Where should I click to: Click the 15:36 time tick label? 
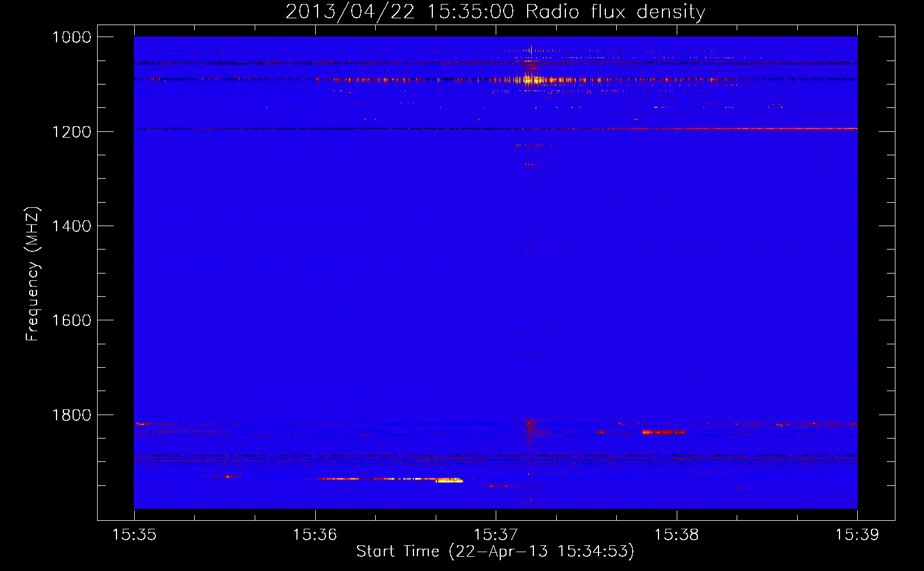tap(315, 534)
